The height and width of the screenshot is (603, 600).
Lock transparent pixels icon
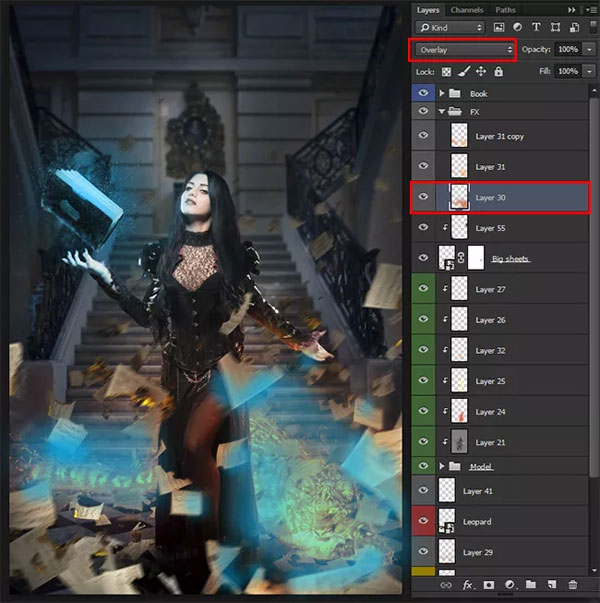[446, 72]
